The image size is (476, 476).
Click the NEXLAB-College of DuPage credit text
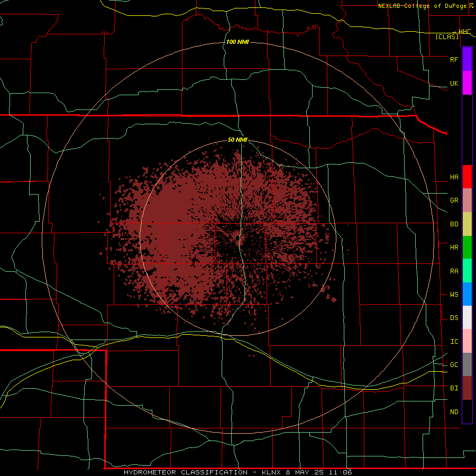[422, 6]
